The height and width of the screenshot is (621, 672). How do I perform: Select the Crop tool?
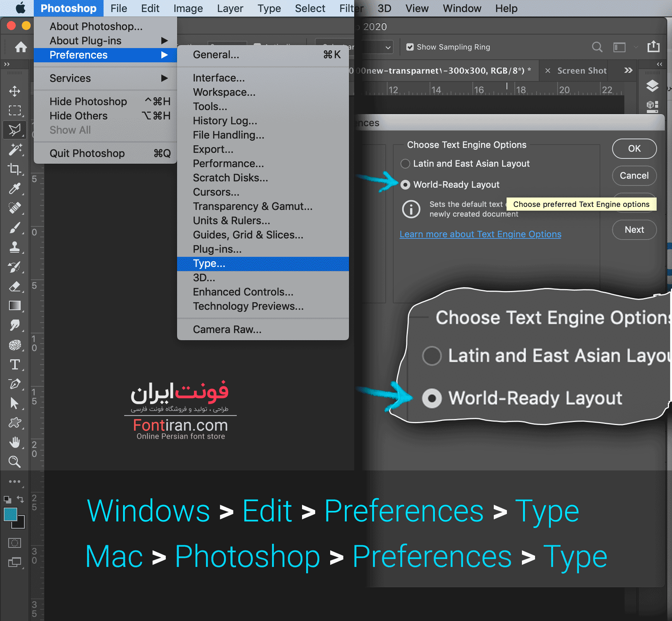click(15, 169)
